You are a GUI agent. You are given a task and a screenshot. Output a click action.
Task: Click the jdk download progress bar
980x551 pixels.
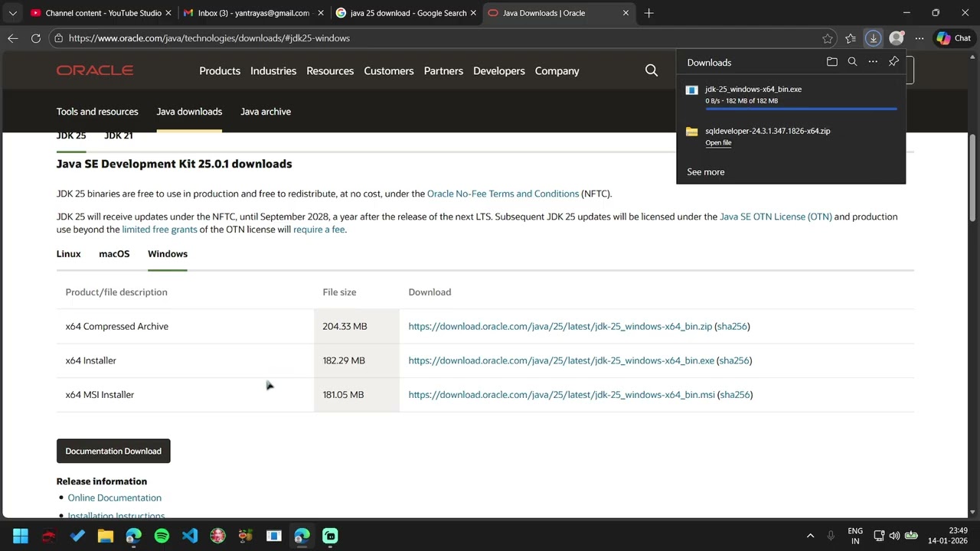pos(801,109)
